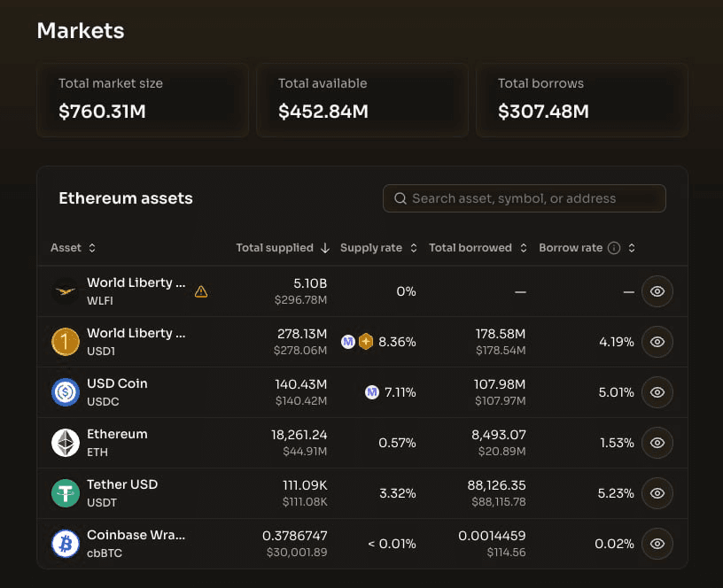Select the Tether USD asset name

[122, 484]
